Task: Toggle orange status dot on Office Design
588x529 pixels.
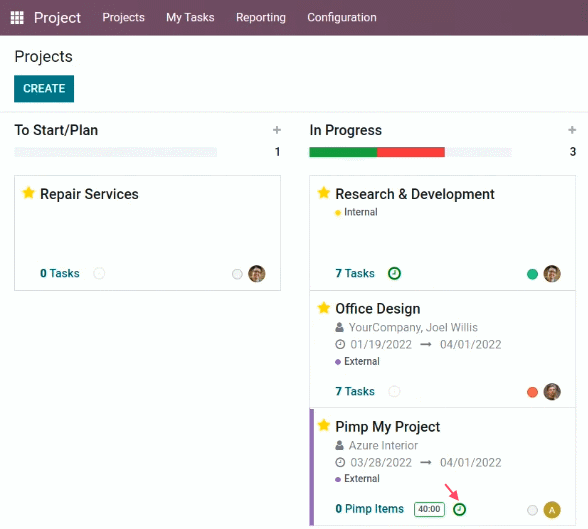Action: pyautogui.click(x=532, y=392)
